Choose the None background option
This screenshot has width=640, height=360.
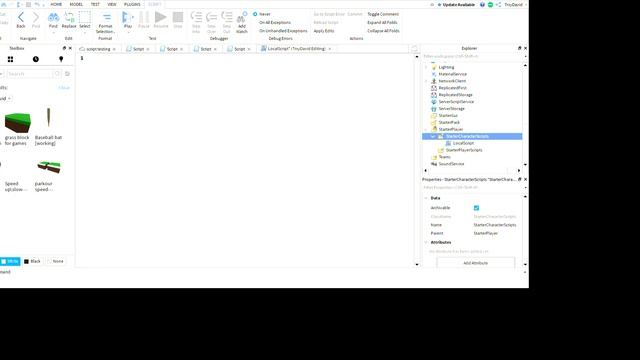(x=56, y=261)
